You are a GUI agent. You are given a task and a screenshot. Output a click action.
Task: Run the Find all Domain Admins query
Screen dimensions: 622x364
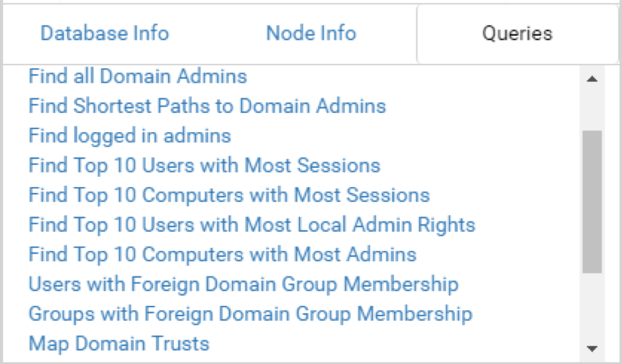point(137,77)
